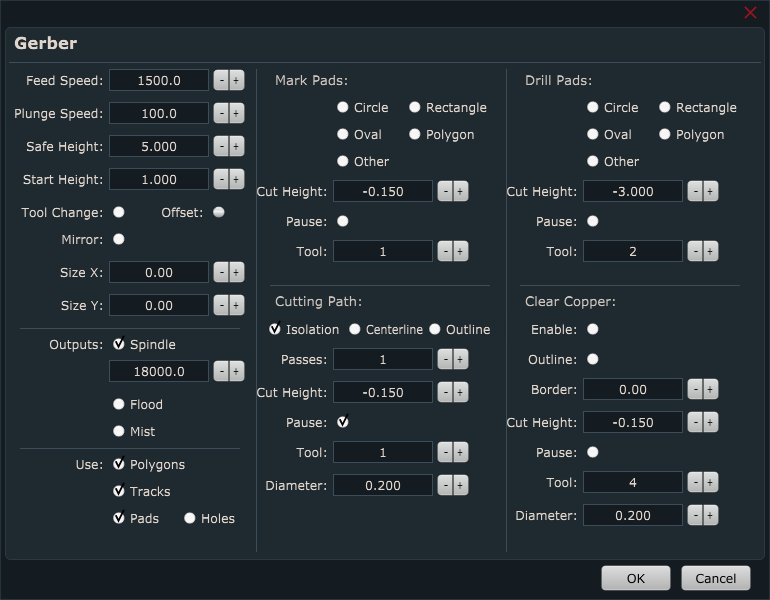Screen dimensions: 770x600
Task: Select Centerline cutting path mode
Action: pyautogui.click(x=355, y=329)
